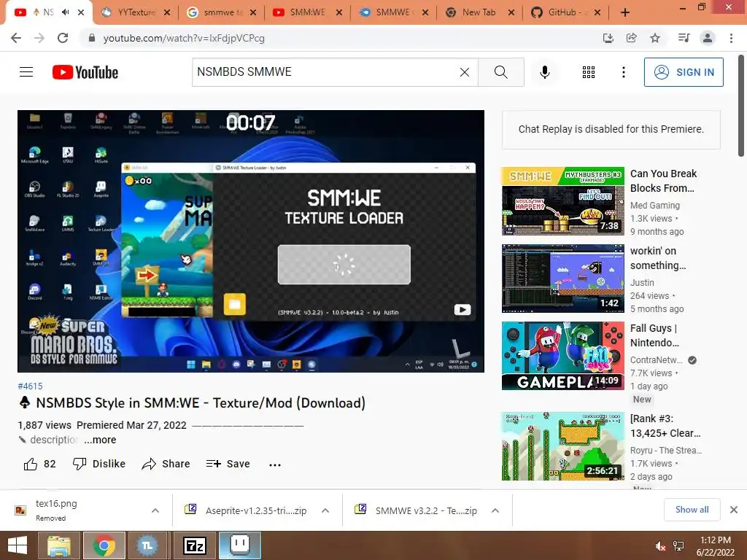Share this page from address bar
747x560 pixels.
[631, 38]
